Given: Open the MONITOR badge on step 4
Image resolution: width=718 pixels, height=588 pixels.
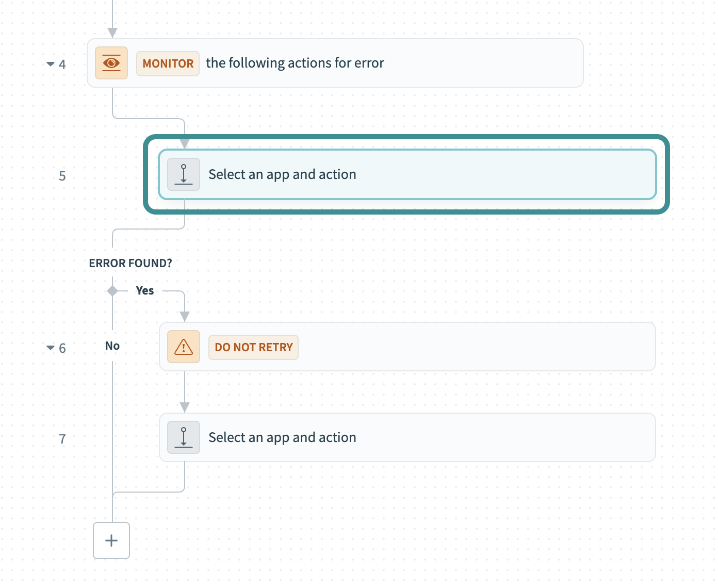Looking at the screenshot, I should (167, 63).
